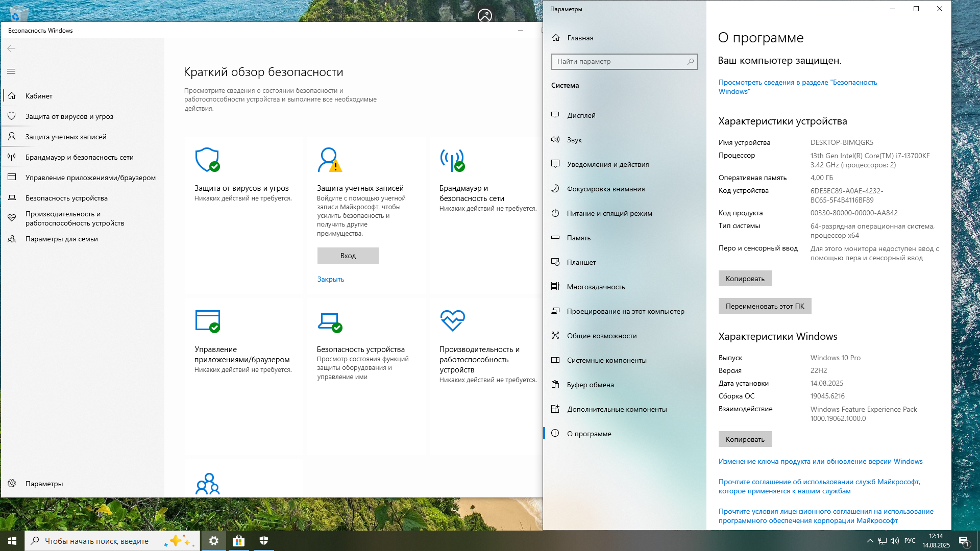Screen dimensions: 980x551
Task: Open Дисплей settings
Action: 625,115
